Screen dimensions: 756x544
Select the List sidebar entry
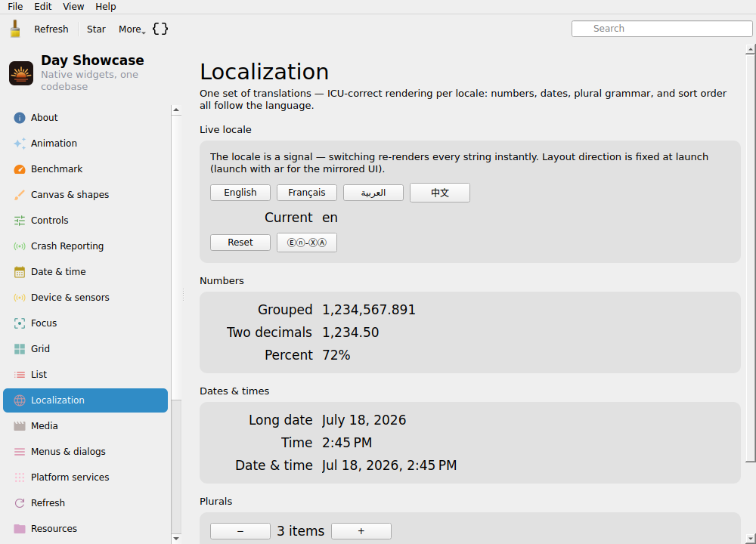(x=85, y=375)
